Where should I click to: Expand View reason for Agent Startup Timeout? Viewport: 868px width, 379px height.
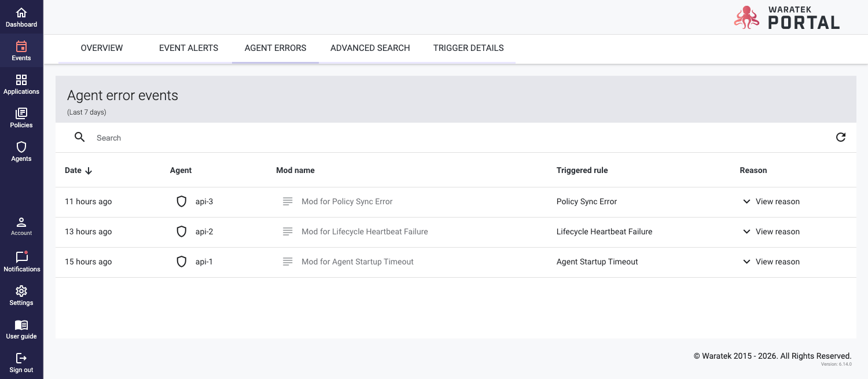(x=771, y=262)
